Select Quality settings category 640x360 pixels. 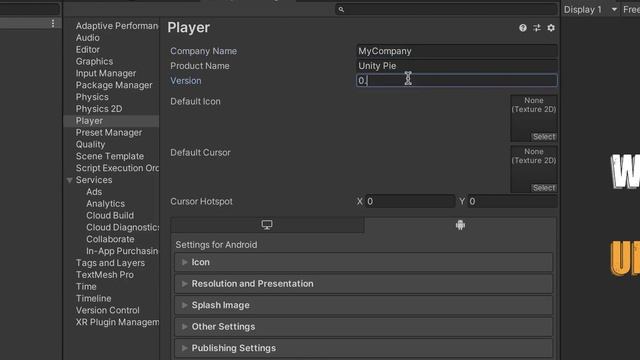[x=90, y=144]
